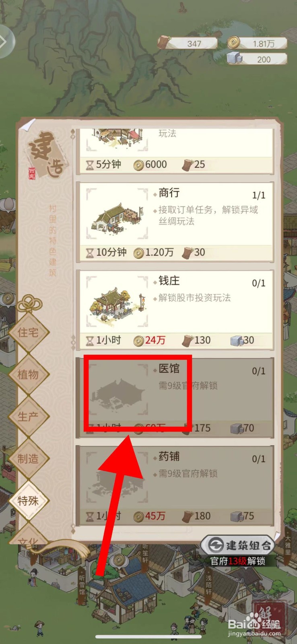Select the 特殊 category tab

tap(28, 501)
